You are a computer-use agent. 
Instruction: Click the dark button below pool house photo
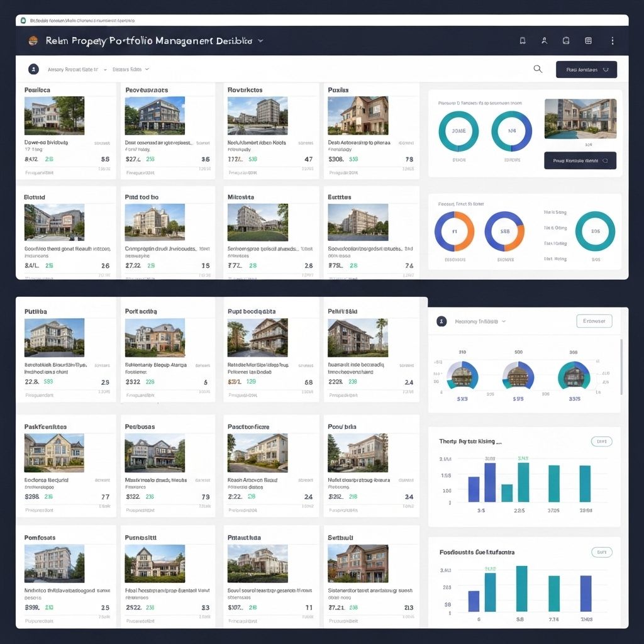pos(580,160)
